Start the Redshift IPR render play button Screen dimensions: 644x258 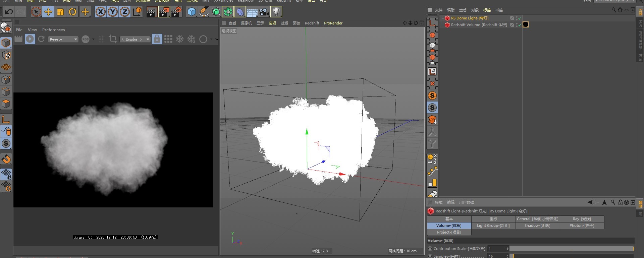click(30, 39)
